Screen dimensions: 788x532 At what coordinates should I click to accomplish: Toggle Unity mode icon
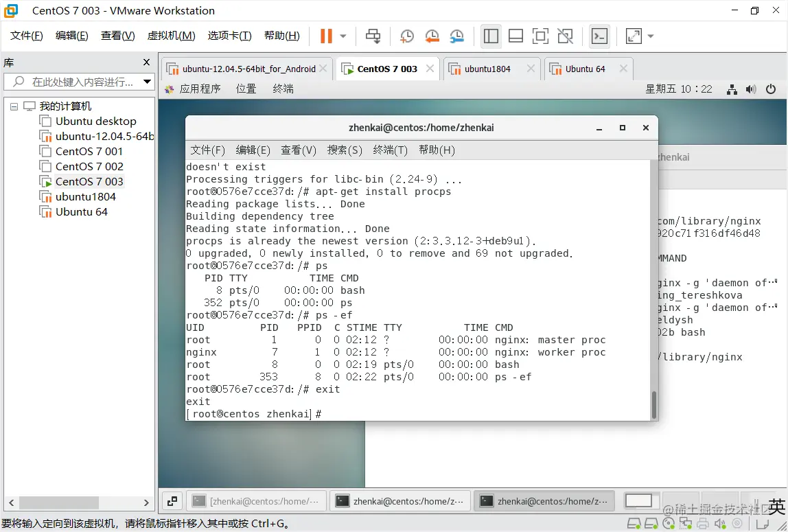pos(566,36)
